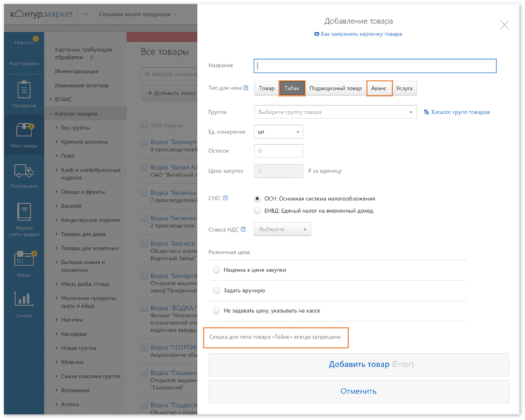Screen dimensions: 525x420
Task: Select Не задавать цену, указывать на кассе
Action: [217, 311]
